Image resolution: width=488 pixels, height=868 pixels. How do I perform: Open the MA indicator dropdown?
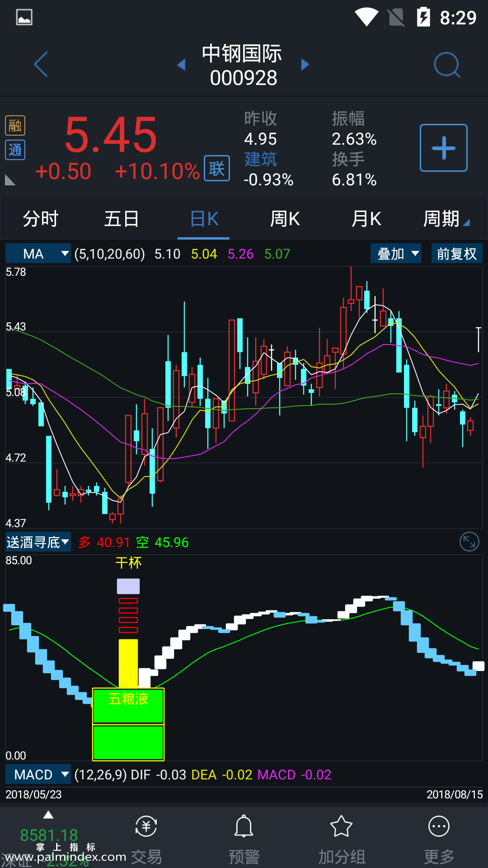pos(38,254)
